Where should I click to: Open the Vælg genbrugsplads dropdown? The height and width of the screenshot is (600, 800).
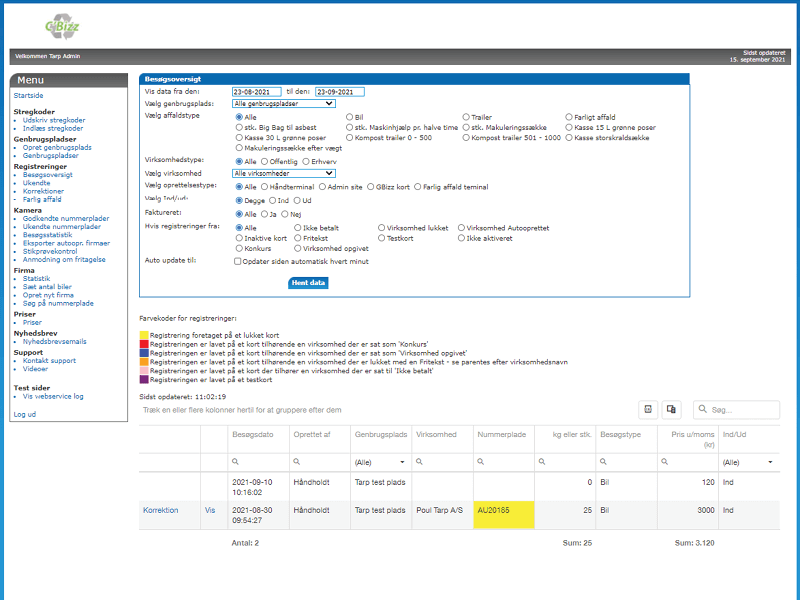(x=283, y=103)
